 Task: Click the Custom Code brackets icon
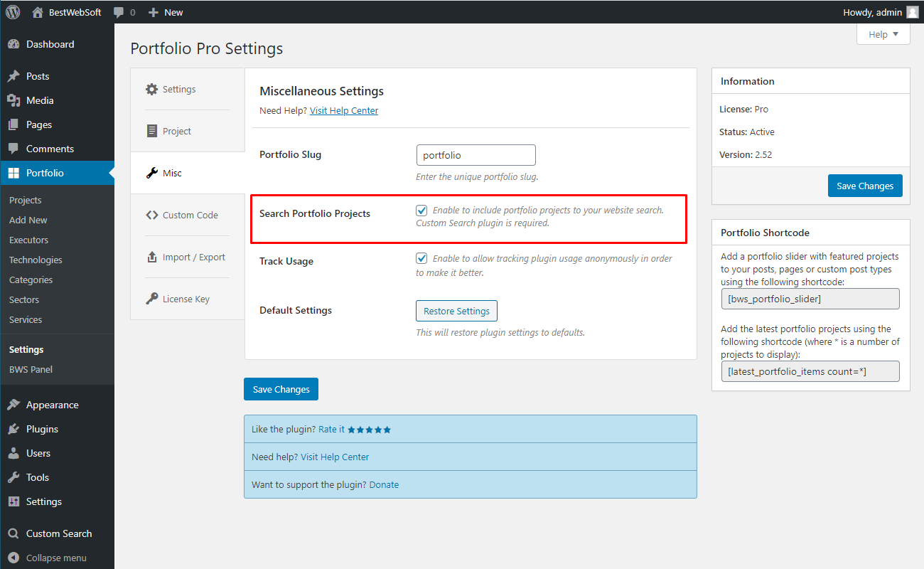[151, 215]
